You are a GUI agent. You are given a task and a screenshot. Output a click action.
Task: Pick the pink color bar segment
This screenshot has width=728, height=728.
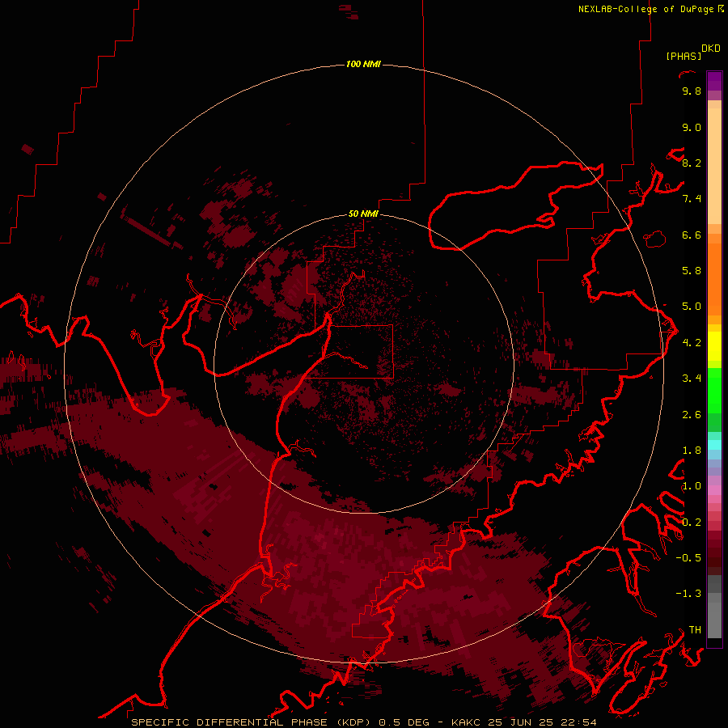tap(714, 490)
